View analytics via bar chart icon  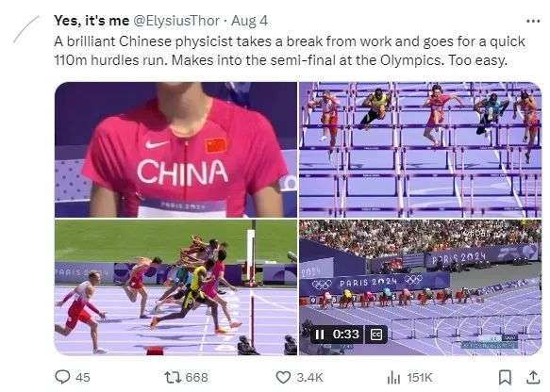point(393,377)
